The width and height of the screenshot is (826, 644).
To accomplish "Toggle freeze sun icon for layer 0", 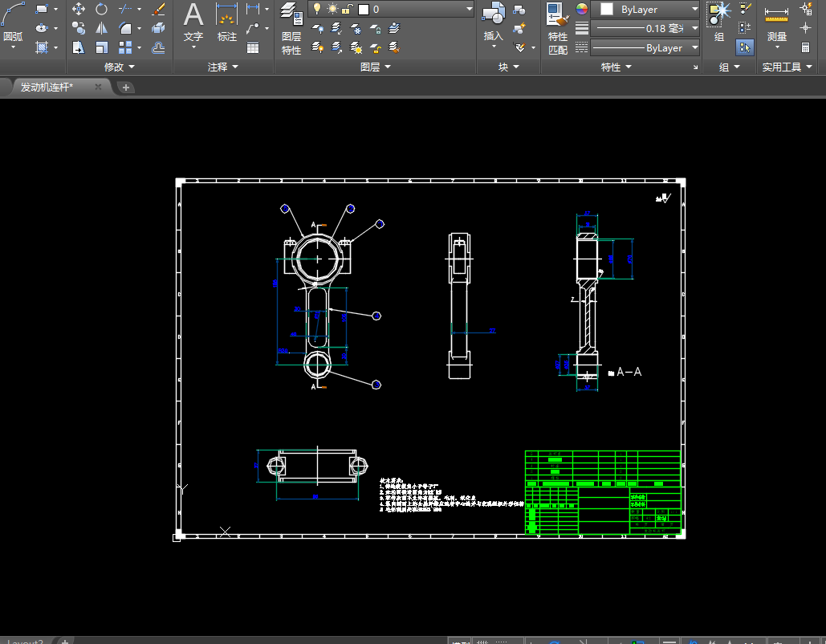I will (332, 9).
